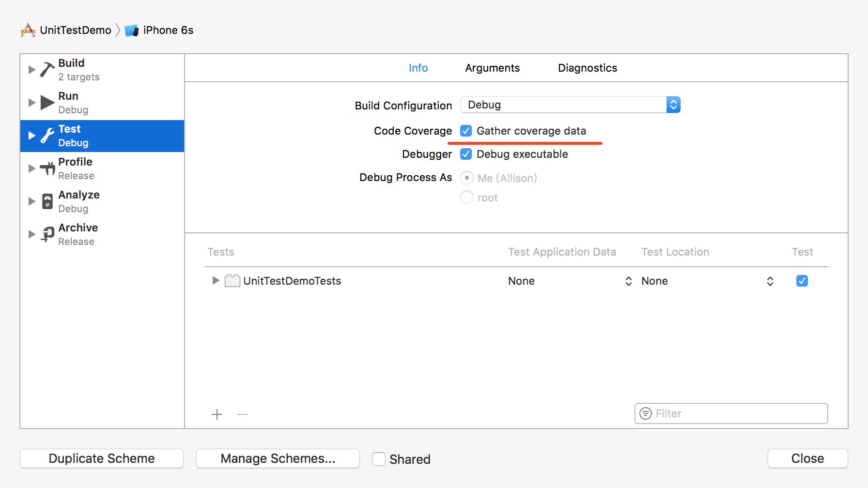Toggle Gather coverage data checkbox

(466, 131)
